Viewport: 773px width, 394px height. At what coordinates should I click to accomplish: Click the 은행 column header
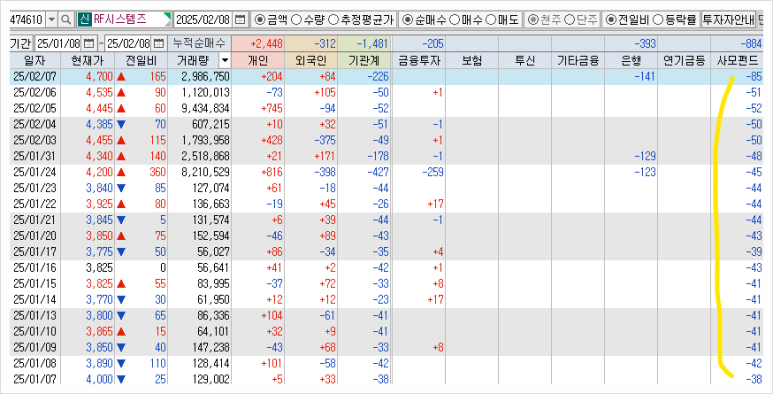coord(631,61)
